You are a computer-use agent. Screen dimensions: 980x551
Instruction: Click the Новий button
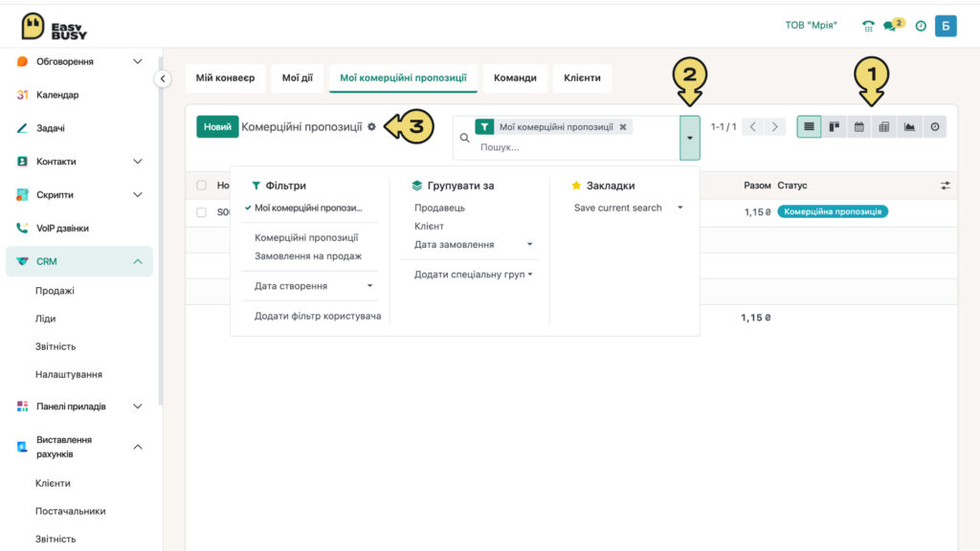coord(217,127)
